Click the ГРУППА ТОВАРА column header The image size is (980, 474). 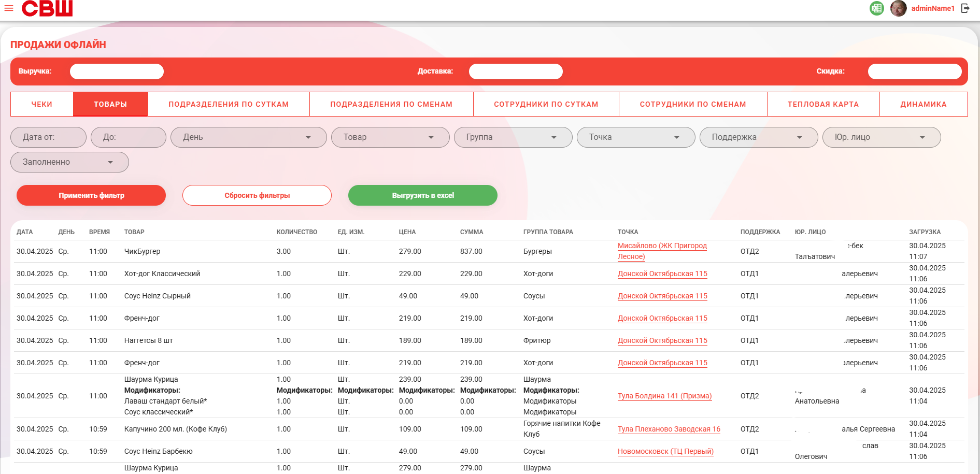pyautogui.click(x=548, y=232)
